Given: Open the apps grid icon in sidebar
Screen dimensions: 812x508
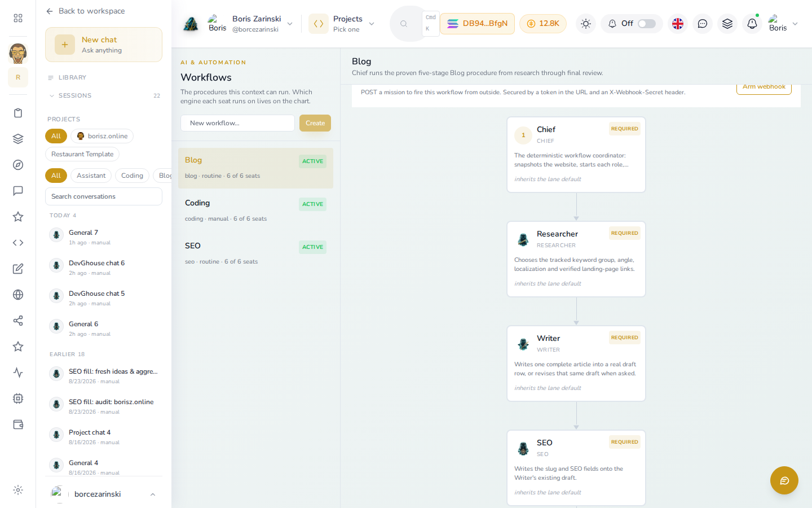Looking at the screenshot, I should point(18,18).
